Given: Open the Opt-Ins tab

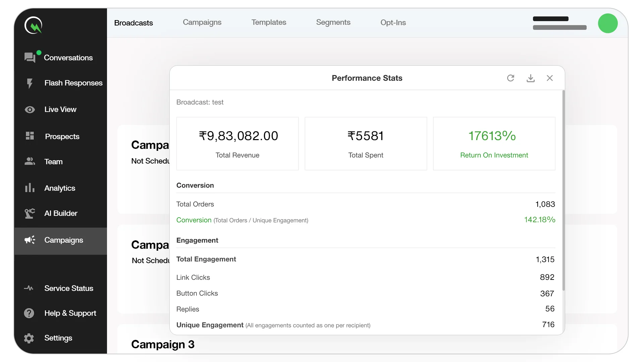Looking at the screenshot, I should pos(393,22).
